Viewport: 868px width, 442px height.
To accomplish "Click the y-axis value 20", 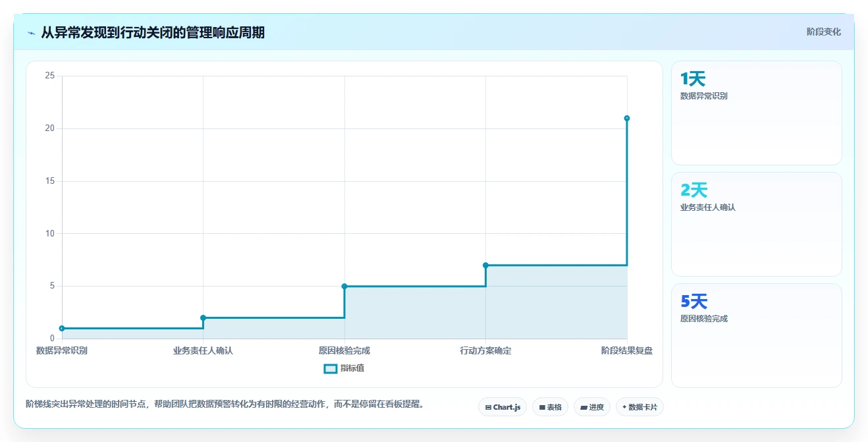I will pyautogui.click(x=49, y=128).
